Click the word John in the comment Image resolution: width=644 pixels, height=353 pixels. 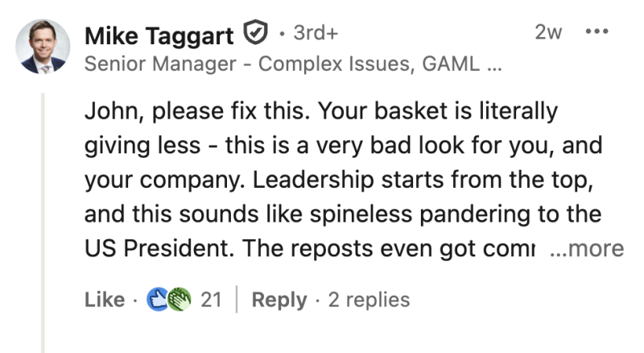(107, 110)
